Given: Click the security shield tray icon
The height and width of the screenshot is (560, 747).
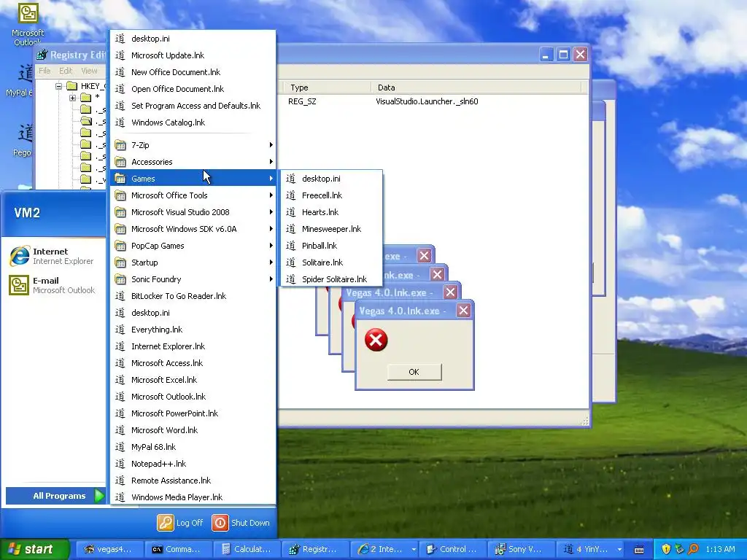Looking at the screenshot, I should tap(666, 550).
